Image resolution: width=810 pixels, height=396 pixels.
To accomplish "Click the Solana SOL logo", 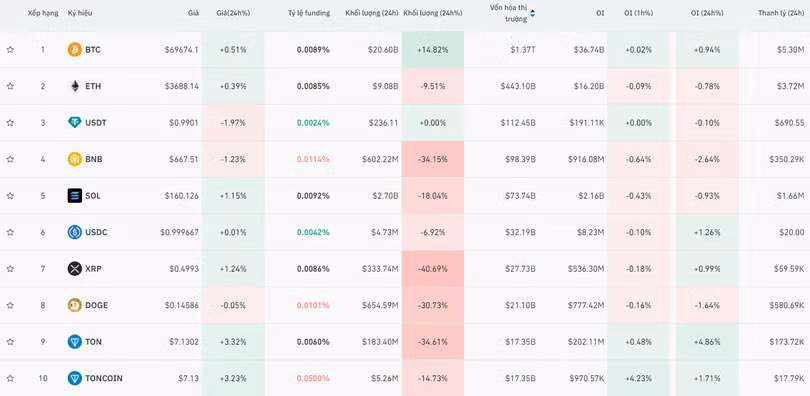I will pyautogui.click(x=75, y=196).
